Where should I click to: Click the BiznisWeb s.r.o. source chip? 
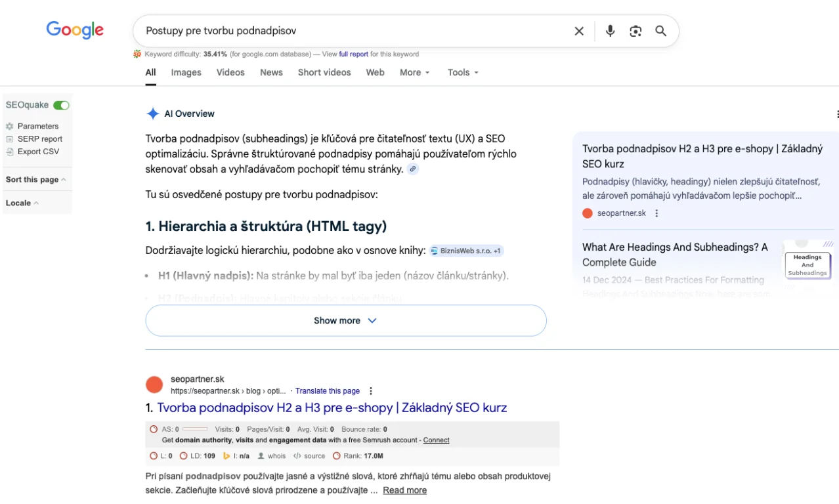pos(467,251)
